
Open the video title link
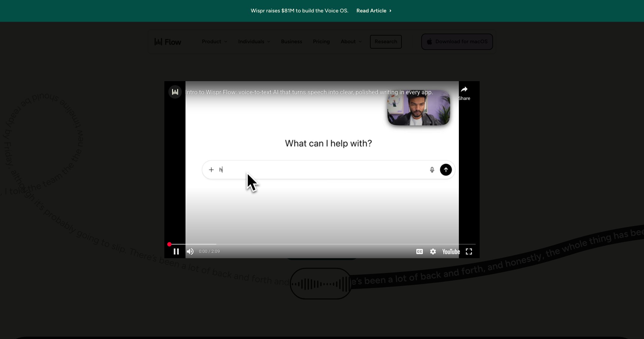(x=309, y=92)
